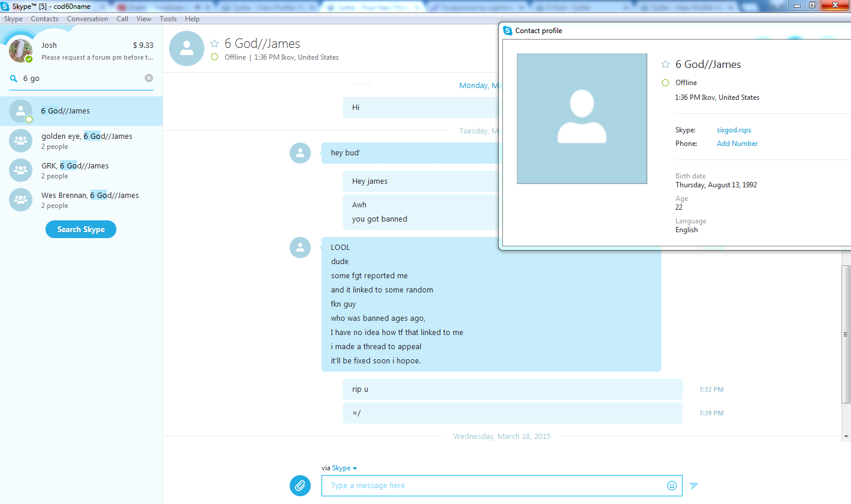Click the avatar beside 'hey bud' message
Image resolution: width=851 pixels, height=504 pixels.
click(x=300, y=153)
